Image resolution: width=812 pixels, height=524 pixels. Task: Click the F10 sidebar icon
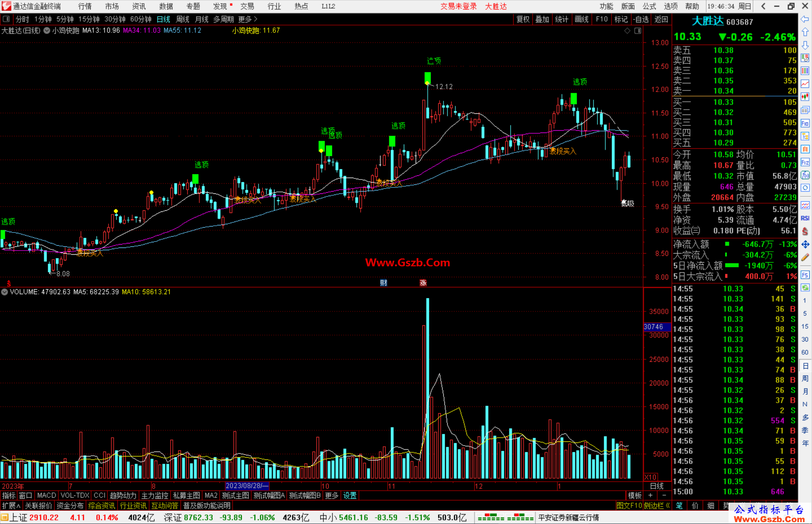[805, 123]
